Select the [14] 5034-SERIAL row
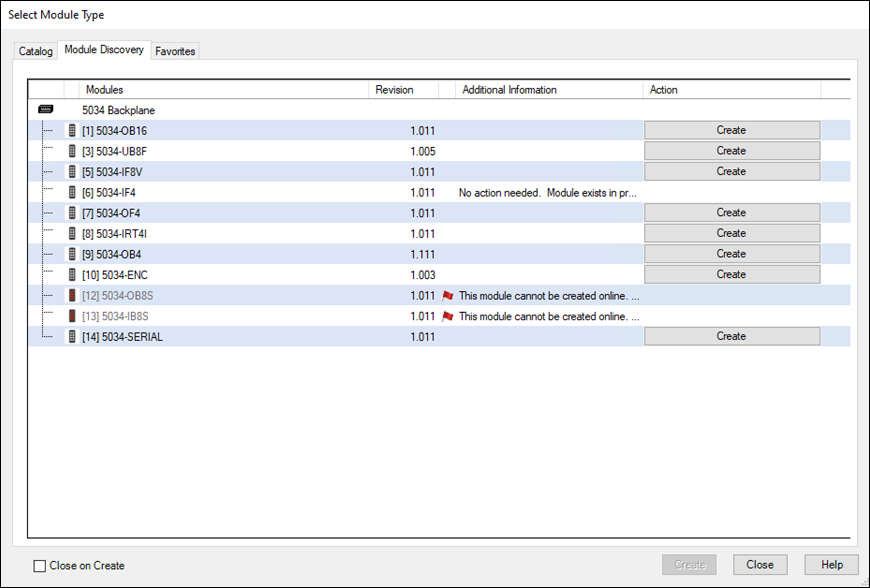Screen dimensions: 870x588 pyautogui.click(x=439, y=336)
